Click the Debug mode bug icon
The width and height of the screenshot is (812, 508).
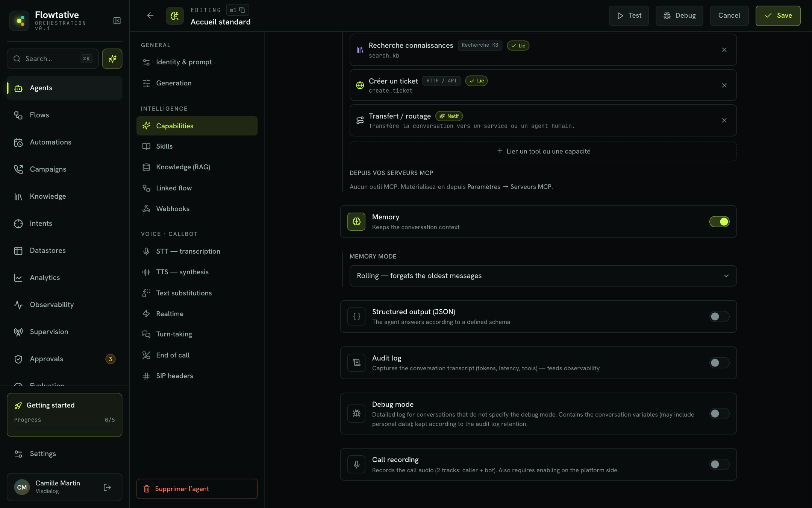pyautogui.click(x=356, y=414)
